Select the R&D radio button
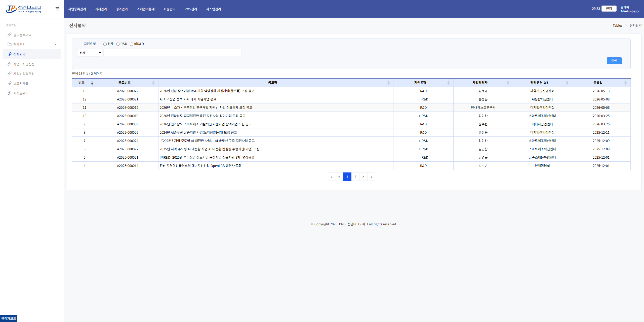644x322 pixels. click(118, 44)
